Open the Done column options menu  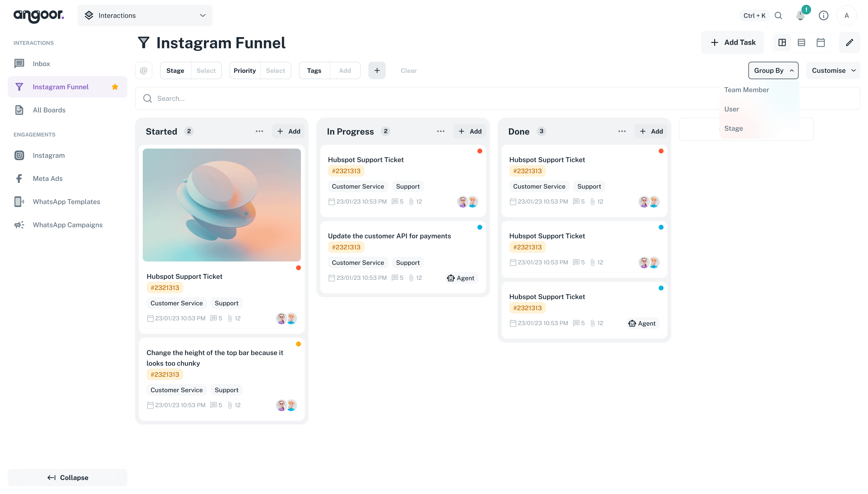pos(622,131)
